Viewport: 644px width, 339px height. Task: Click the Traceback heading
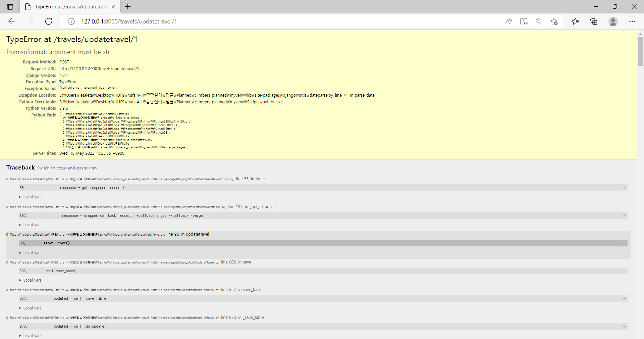pyautogui.click(x=20, y=167)
